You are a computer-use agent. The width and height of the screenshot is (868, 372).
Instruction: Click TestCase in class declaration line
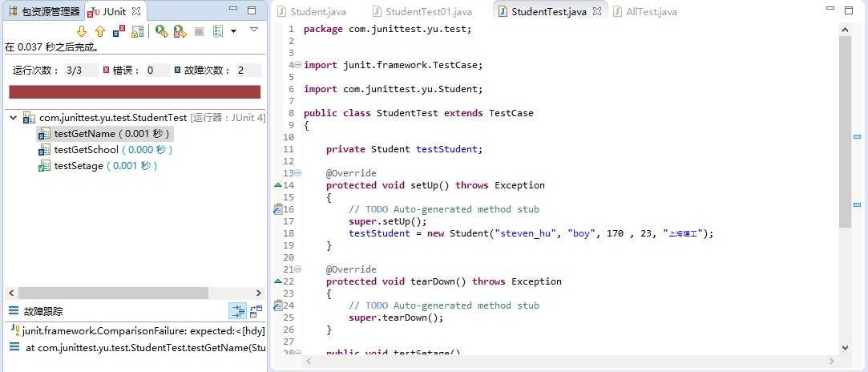(x=511, y=113)
